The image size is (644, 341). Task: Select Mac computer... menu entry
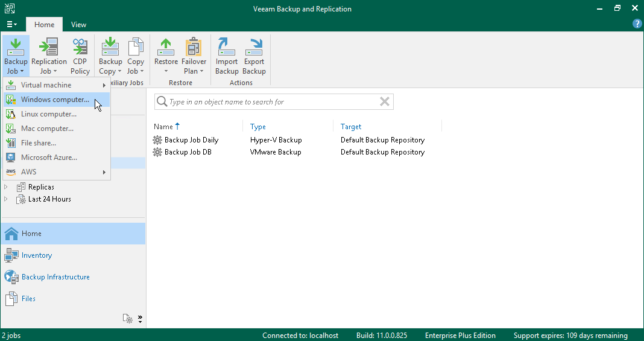coord(56,128)
